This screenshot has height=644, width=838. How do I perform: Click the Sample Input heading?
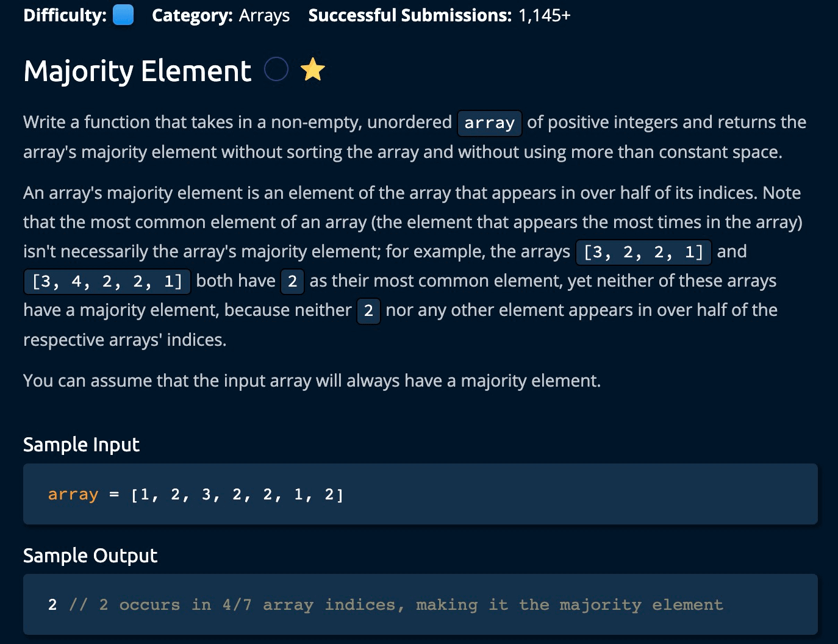pos(81,445)
